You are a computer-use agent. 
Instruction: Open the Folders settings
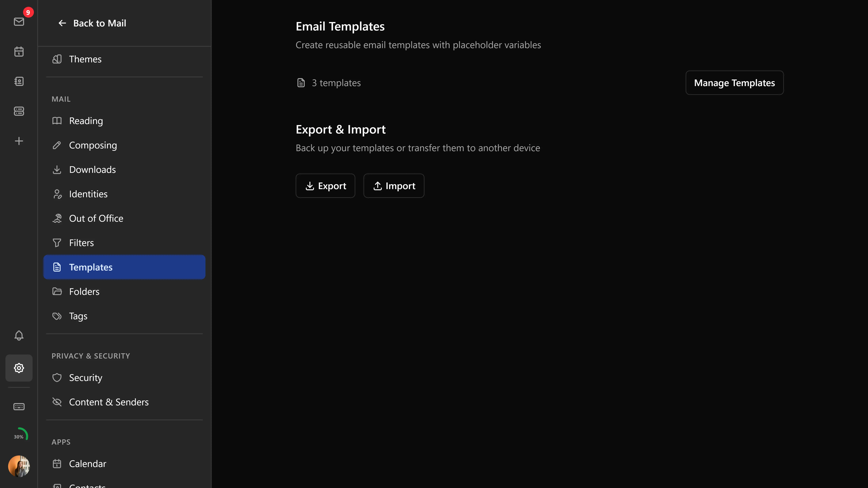point(124,291)
